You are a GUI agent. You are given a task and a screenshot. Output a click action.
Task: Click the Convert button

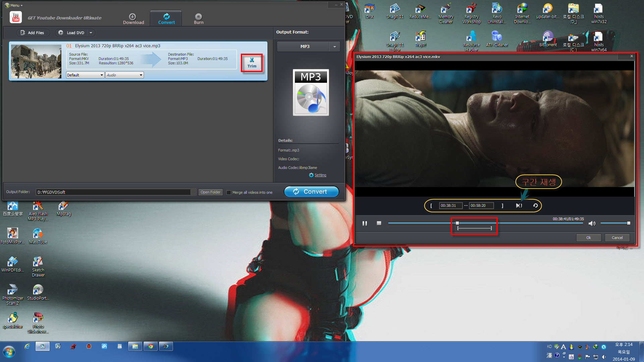(x=311, y=191)
